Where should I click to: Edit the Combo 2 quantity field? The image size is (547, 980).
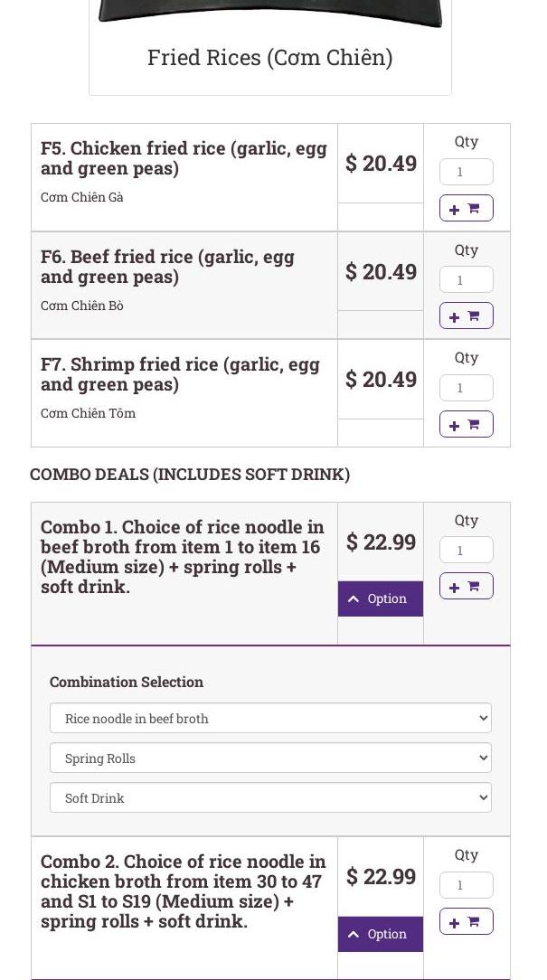[466, 885]
